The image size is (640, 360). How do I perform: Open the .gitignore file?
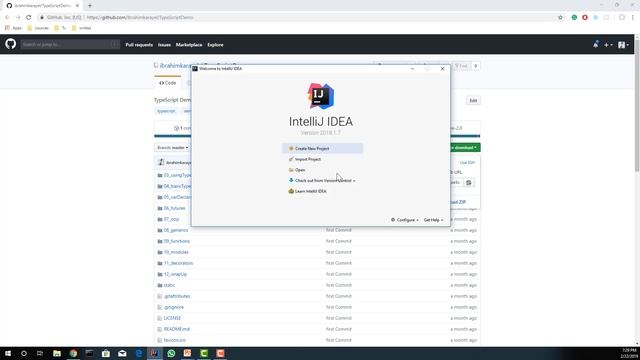173,307
